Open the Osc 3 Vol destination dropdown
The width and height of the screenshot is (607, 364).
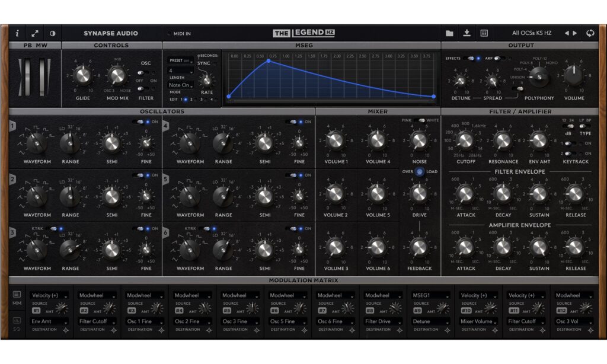[573, 321]
